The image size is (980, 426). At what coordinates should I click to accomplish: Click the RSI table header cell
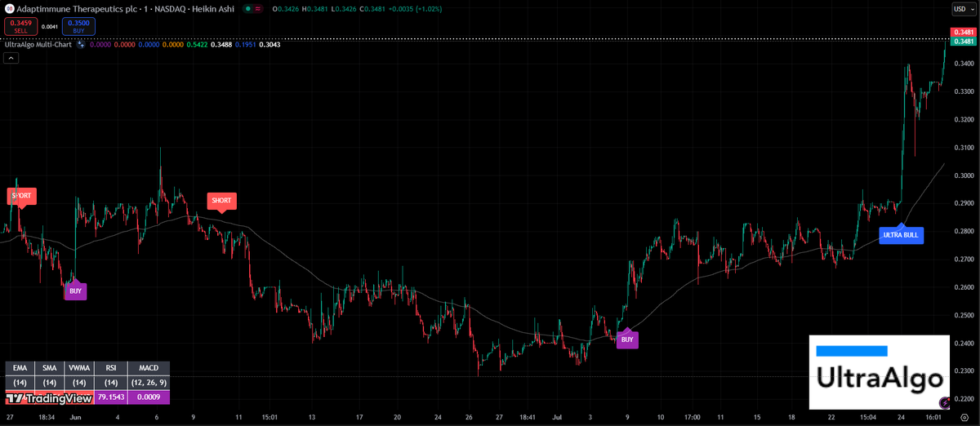[111, 368]
